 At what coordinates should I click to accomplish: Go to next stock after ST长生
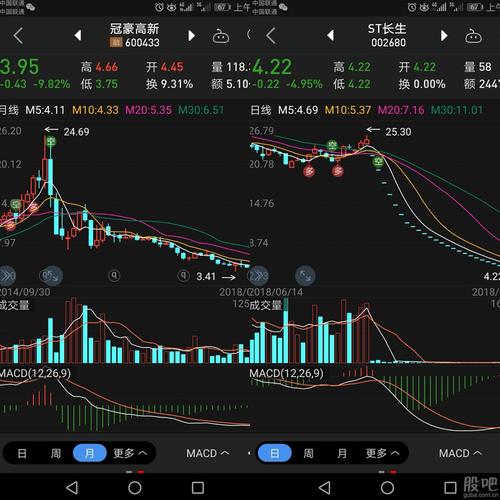444,35
